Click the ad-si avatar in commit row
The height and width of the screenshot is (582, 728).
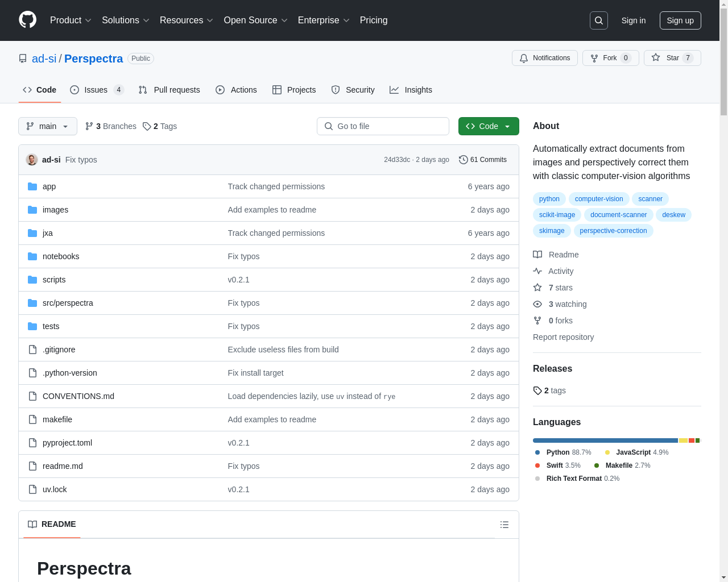click(32, 160)
